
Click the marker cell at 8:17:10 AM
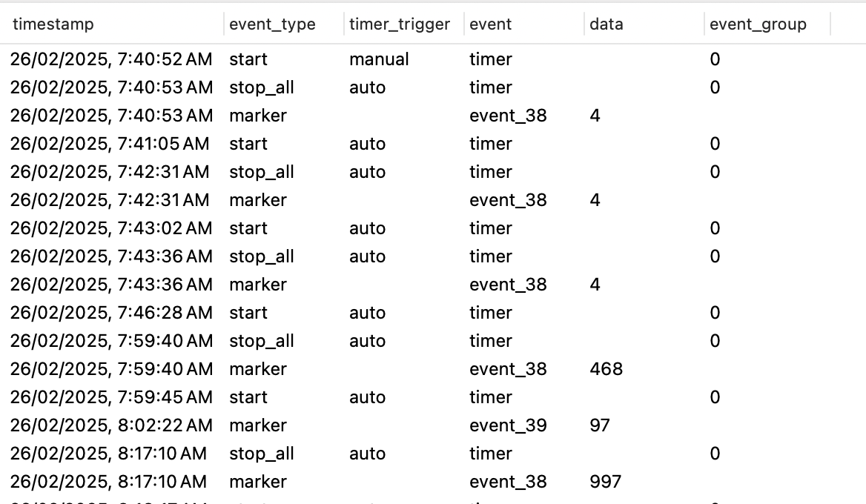[x=258, y=481]
